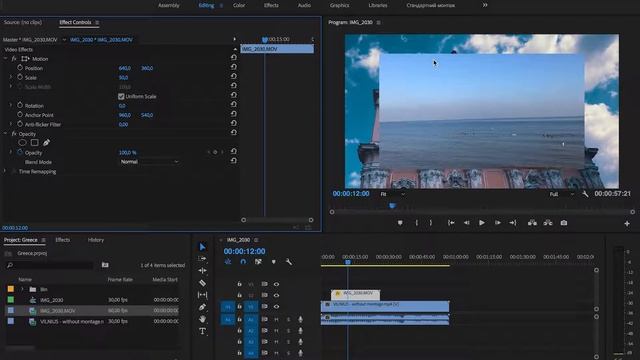Step back one frame in Program monitor
The height and width of the screenshot is (360, 640).
tap(467, 223)
